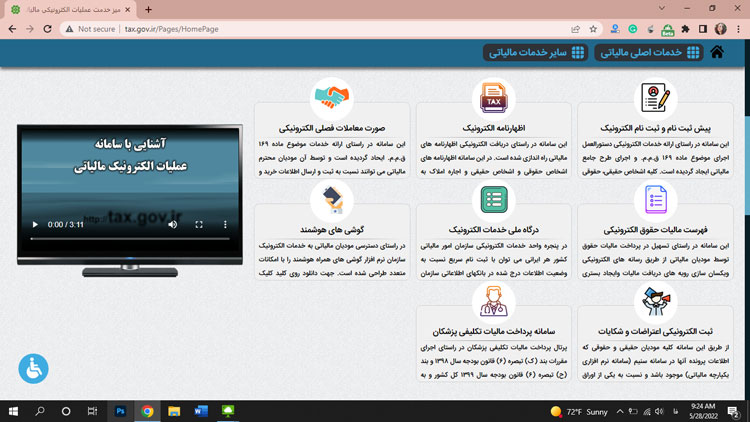This screenshot has height=422, width=750.
Task: Open the notification center icon
Action: [x=733, y=411]
